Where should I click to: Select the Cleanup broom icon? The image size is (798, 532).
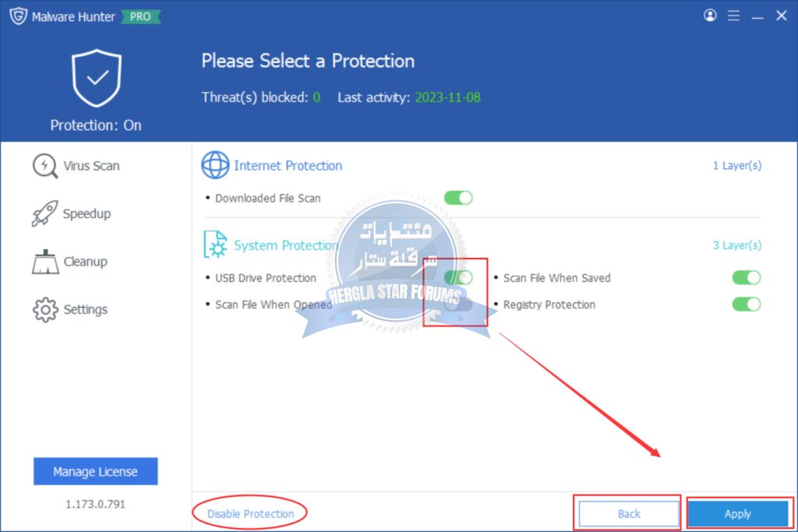point(44,262)
